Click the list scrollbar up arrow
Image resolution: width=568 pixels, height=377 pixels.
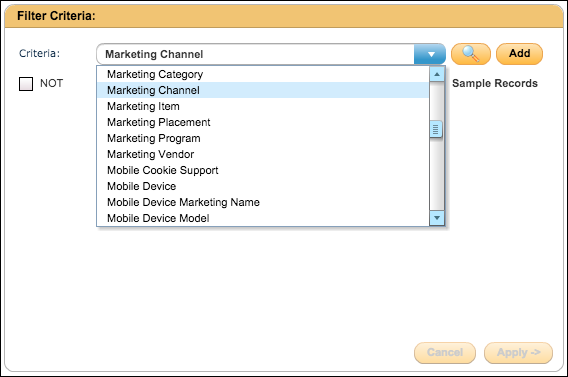[437, 74]
